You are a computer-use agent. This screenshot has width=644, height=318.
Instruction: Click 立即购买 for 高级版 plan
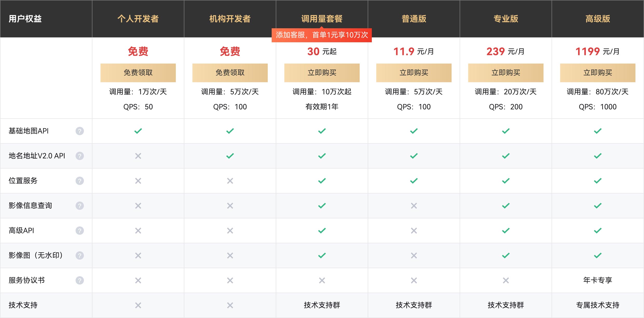(x=598, y=73)
